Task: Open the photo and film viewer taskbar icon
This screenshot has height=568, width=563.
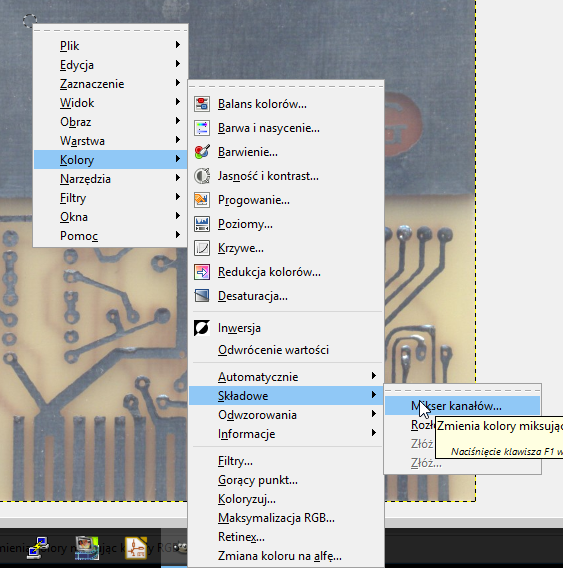Action: (87, 548)
